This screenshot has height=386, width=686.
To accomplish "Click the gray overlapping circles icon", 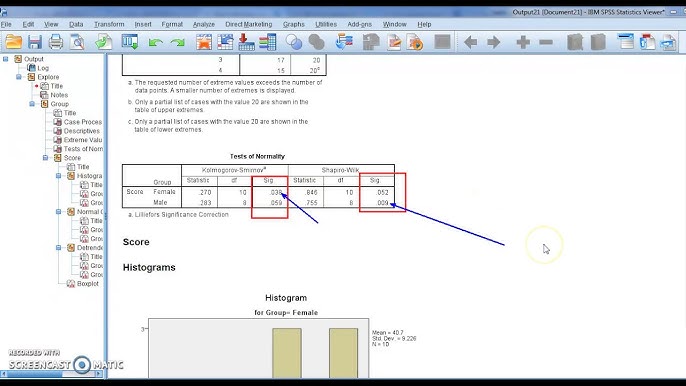I will (x=316, y=42).
